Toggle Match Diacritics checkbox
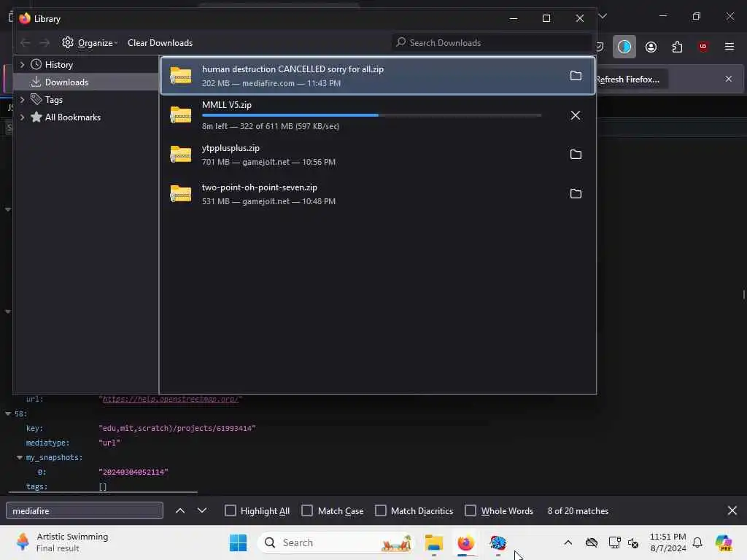Image resolution: width=747 pixels, height=560 pixels. tap(381, 510)
